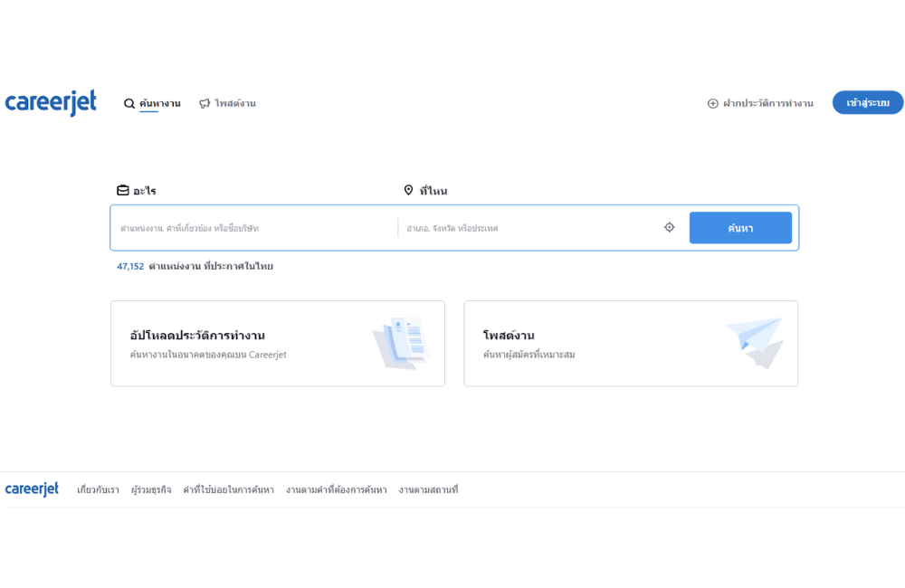Visit the งานตามสถานที่ footer link
905x588 pixels.
pos(428,490)
